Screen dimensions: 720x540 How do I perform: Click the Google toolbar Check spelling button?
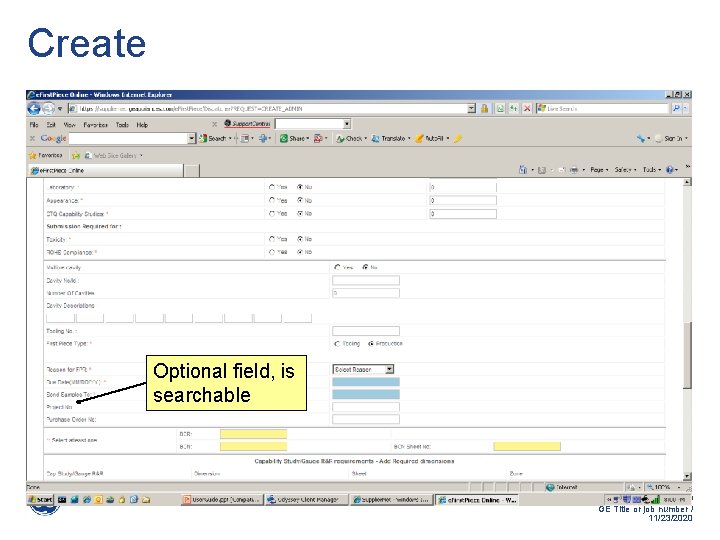[x=351, y=138]
